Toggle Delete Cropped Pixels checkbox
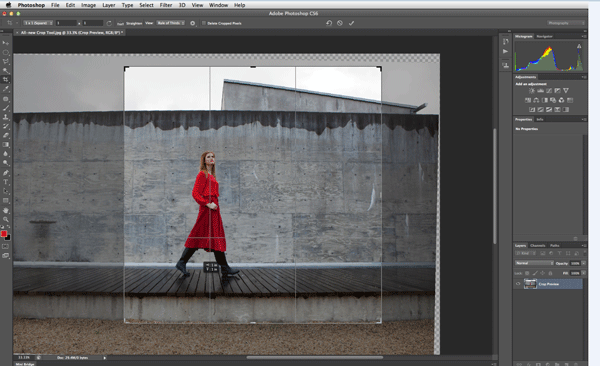The width and height of the screenshot is (600, 366). point(204,23)
